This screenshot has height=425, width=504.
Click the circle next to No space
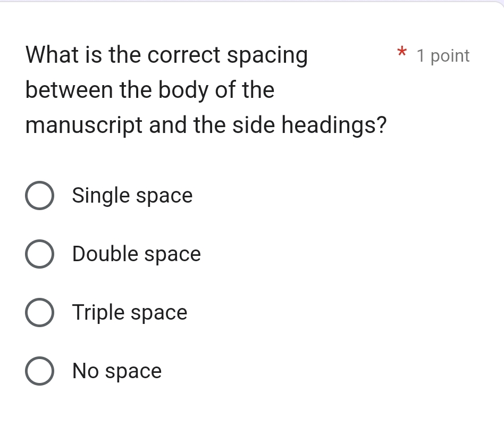pos(40,371)
